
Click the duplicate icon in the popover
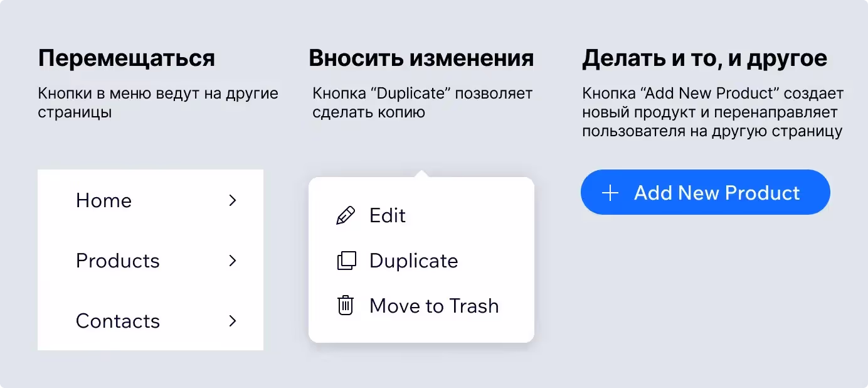coord(346,261)
